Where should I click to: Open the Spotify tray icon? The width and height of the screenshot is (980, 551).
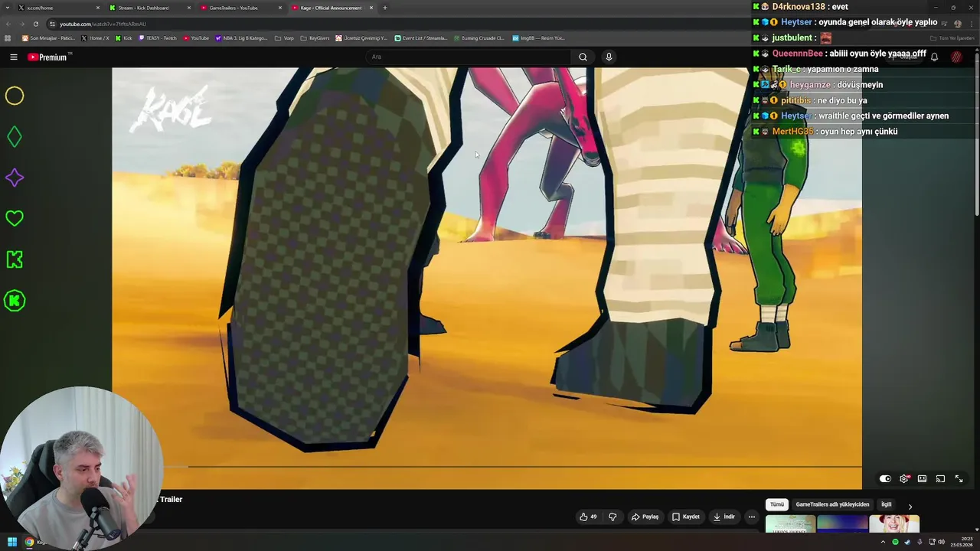895,542
